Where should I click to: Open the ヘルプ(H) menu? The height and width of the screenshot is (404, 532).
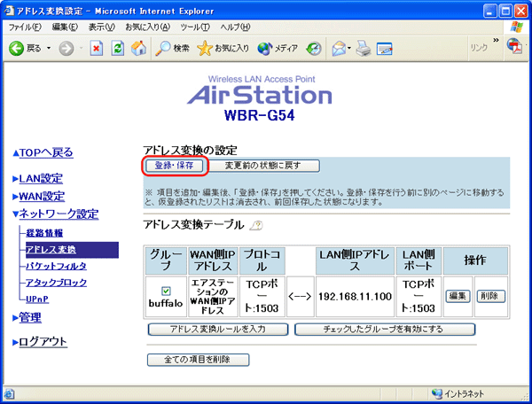[235, 27]
